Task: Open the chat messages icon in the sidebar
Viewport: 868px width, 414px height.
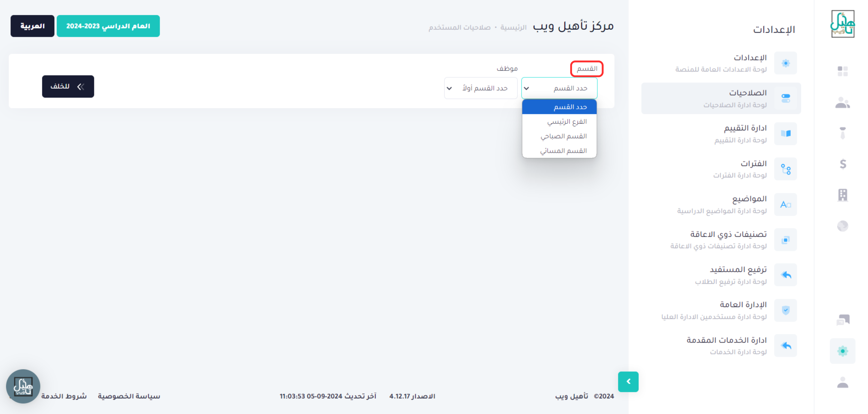Action: click(843, 320)
